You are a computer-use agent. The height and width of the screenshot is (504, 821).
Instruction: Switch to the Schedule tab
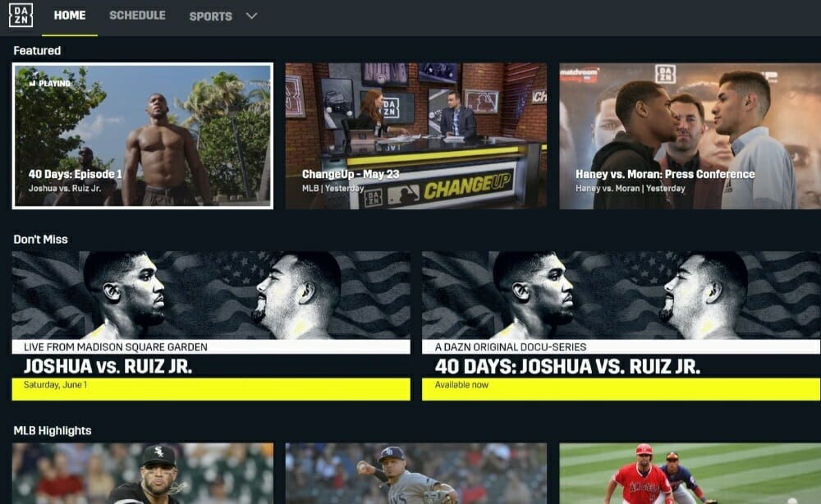(137, 16)
